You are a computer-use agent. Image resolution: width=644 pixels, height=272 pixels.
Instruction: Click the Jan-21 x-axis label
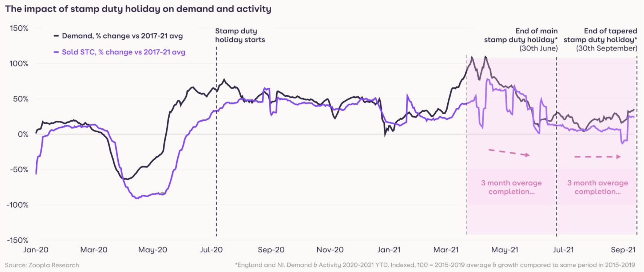[x=389, y=250]
